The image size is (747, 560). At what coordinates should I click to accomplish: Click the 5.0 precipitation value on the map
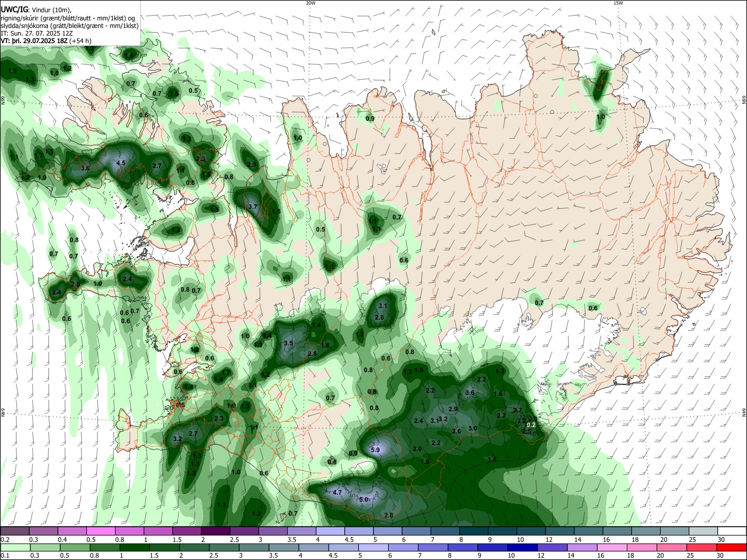tap(364, 499)
